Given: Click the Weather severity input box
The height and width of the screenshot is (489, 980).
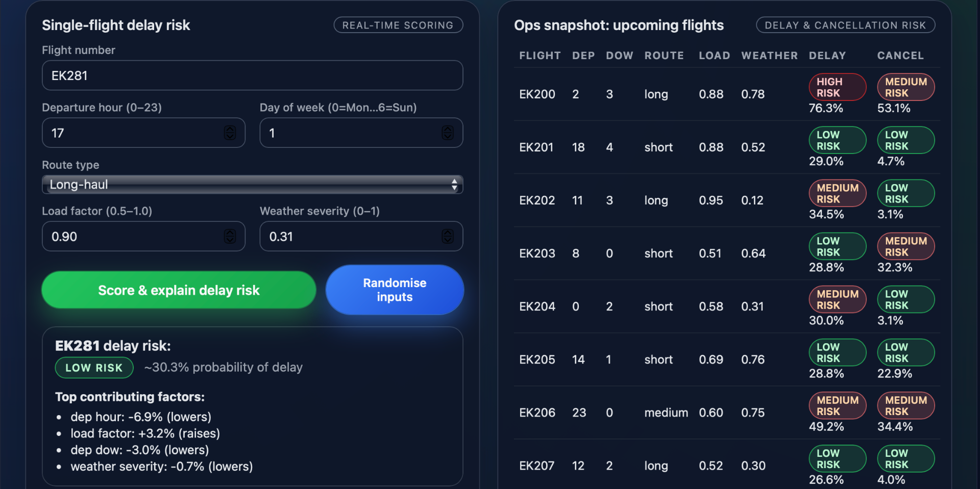Looking at the screenshot, I should tap(347, 236).
